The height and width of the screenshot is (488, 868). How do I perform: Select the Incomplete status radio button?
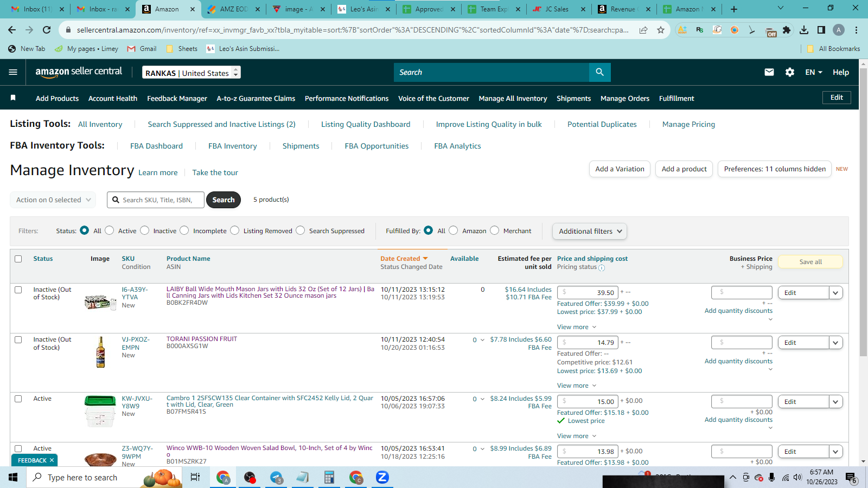pyautogui.click(x=184, y=230)
